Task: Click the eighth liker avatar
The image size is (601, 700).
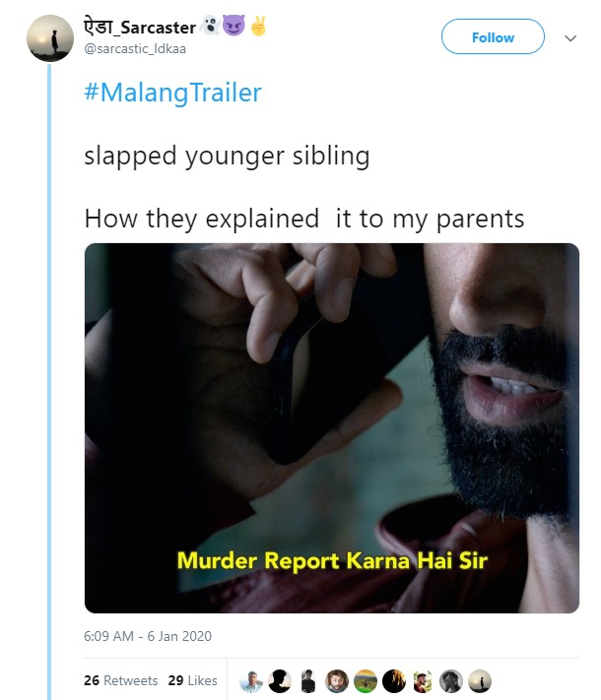Action: (451, 680)
